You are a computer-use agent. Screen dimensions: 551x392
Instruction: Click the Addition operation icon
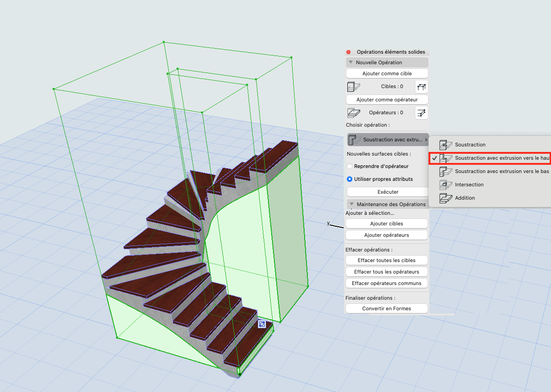click(445, 198)
